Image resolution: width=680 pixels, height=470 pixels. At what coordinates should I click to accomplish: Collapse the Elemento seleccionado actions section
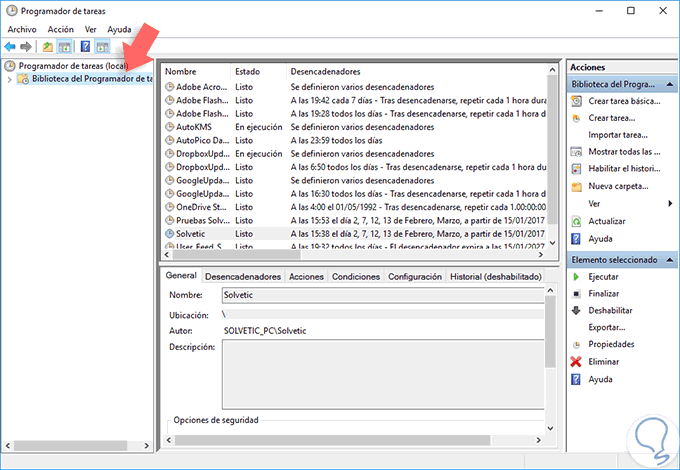tap(670, 260)
